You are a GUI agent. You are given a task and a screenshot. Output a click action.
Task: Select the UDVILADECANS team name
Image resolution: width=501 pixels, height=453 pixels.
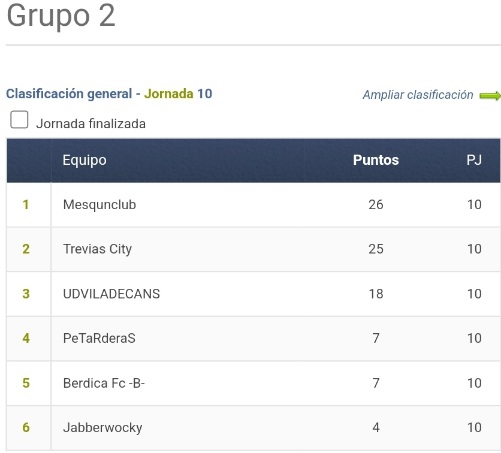point(111,294)
